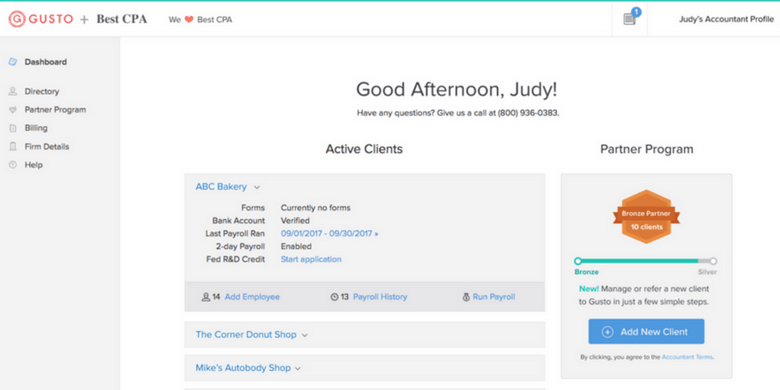Open The Corner Donut Shop link
780x390 pixels.
click(x=246, y=335)
